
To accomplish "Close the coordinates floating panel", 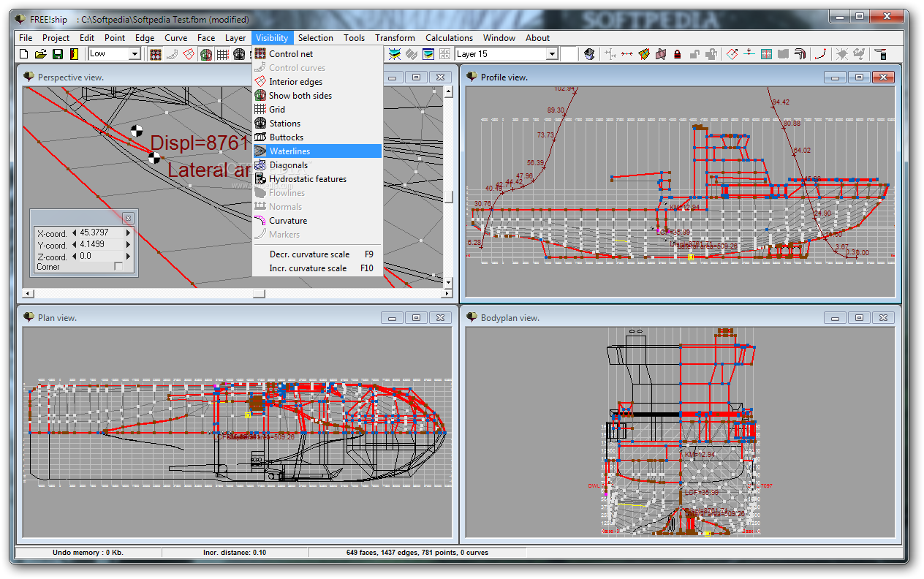I will click(128, 218).
